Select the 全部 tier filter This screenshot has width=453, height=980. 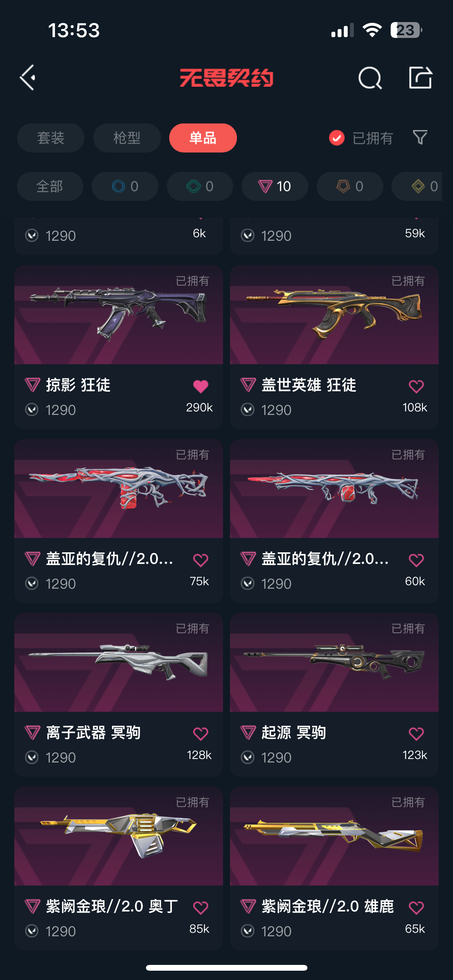pos(50,186)
